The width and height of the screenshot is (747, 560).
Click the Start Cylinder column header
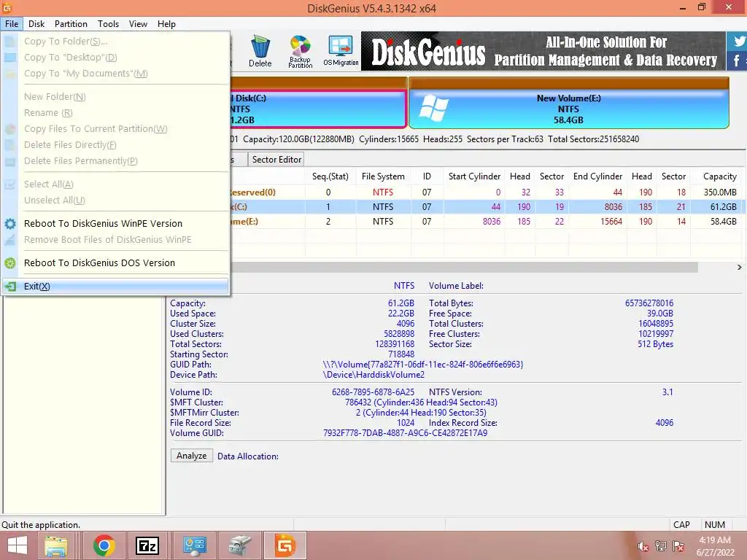pos(474,176)
